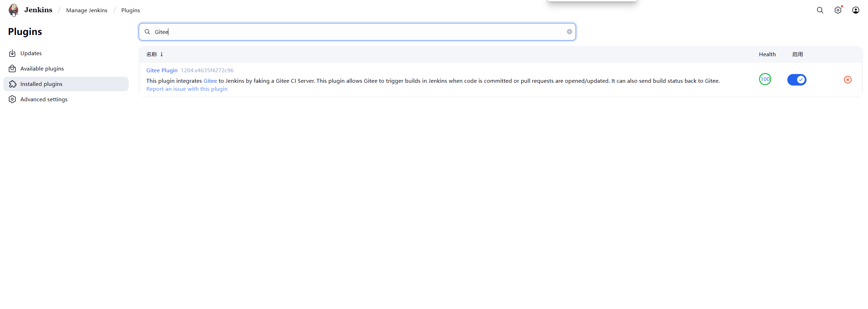Select version text 1204.v4635f4272c96
Screen dimensions: 868x309
pyautogui.click(x=207, y=71)
